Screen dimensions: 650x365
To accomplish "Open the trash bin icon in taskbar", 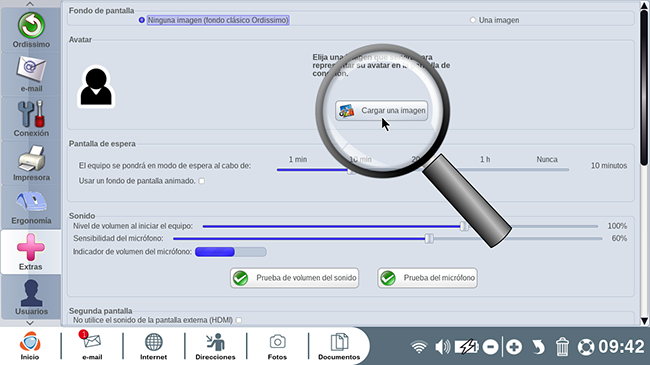I will [x=562, y=347].
